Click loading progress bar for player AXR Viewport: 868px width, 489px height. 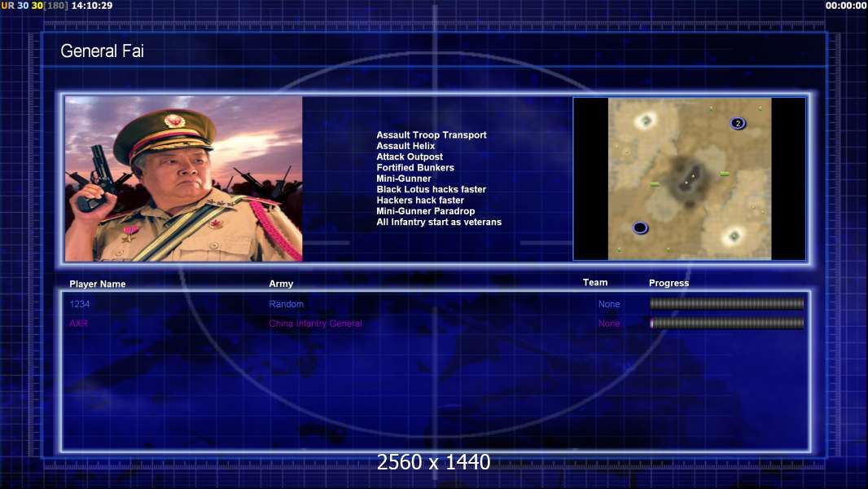pyautogui.click(x=727, y=323)
